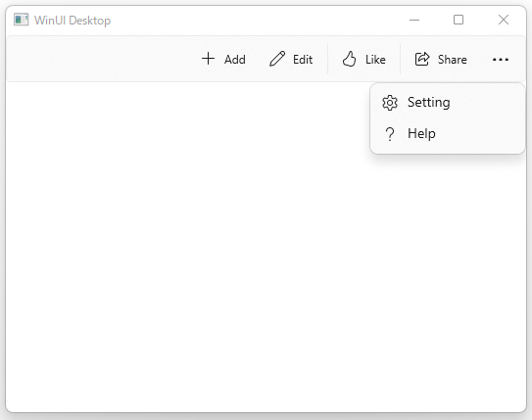
Task: Click the gear icon beside Setting
Action: coord(390,103)
